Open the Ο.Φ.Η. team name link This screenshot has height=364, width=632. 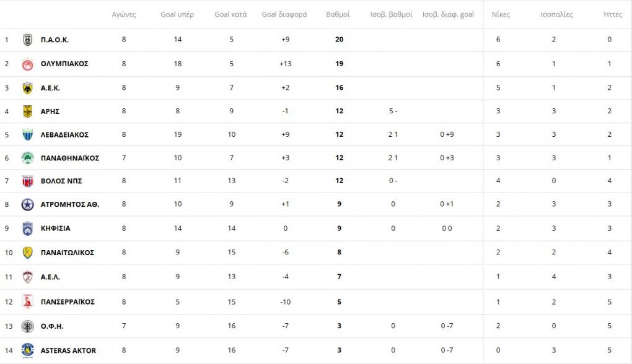(52, 326)
